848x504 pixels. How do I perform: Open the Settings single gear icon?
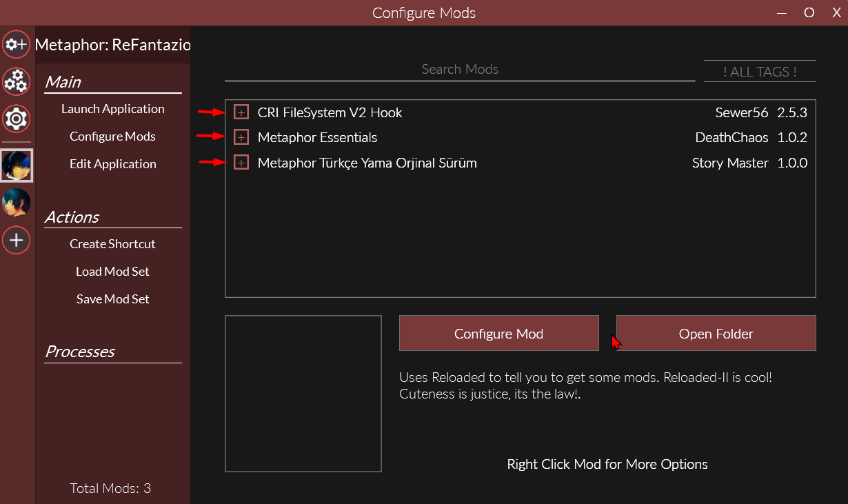17,119
